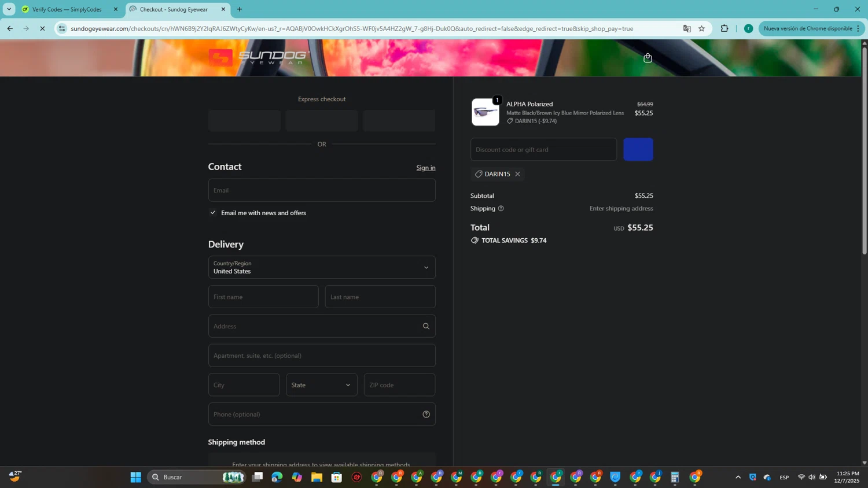This screenshot has width=868, height=488.
Task: Close the Verify Codes SimplyCodes tab
Action: pyautogui.click(x=116, y=9)
